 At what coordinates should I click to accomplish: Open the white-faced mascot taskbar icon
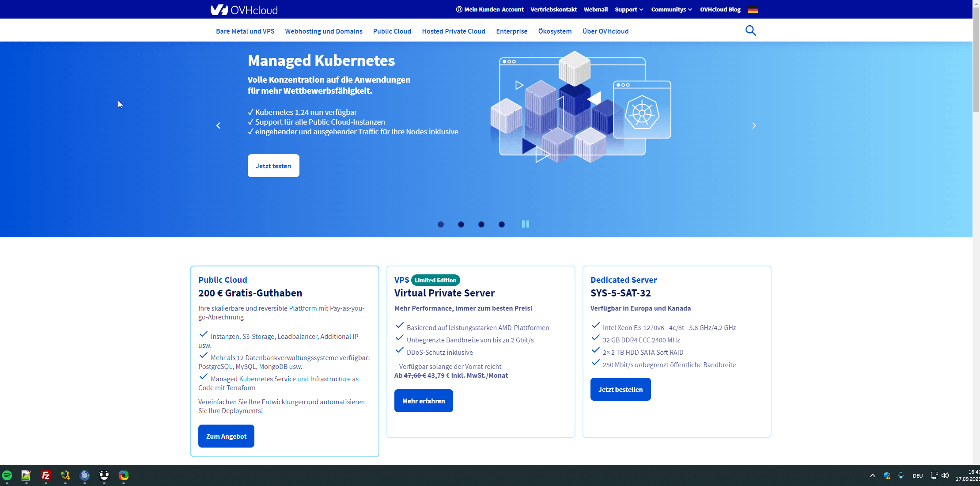pos(104,475)
